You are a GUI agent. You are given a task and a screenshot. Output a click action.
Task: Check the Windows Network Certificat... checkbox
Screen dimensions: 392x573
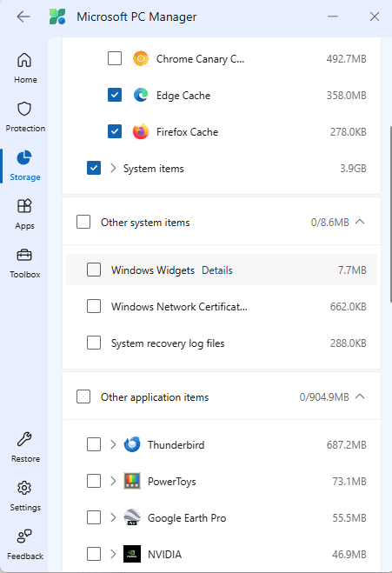94,306
